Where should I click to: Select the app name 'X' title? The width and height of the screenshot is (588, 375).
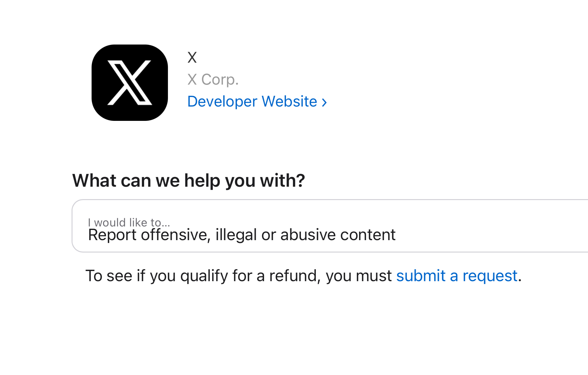click(192, 58)
